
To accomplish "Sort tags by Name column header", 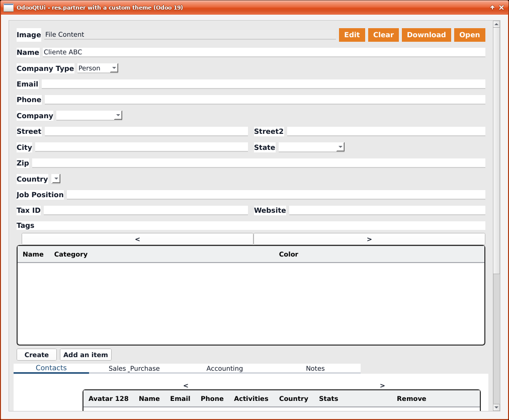I will [x=33, y=255].
